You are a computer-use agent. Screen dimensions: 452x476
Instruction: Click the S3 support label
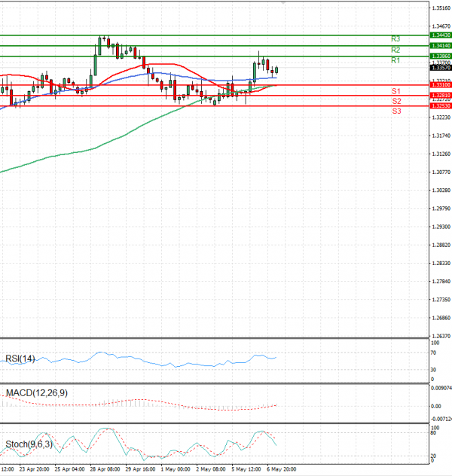[x=396, y=111]
